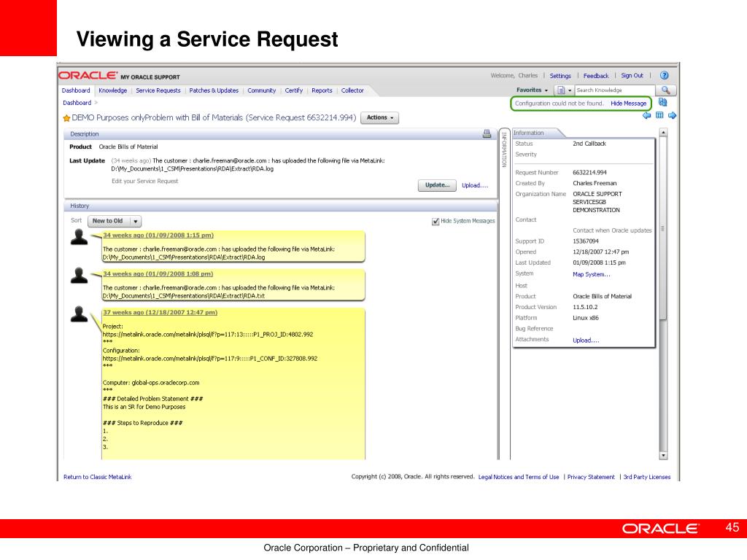Open the 3rd Party Licenses link
747x560 pixels.
(x=647, y=477)
